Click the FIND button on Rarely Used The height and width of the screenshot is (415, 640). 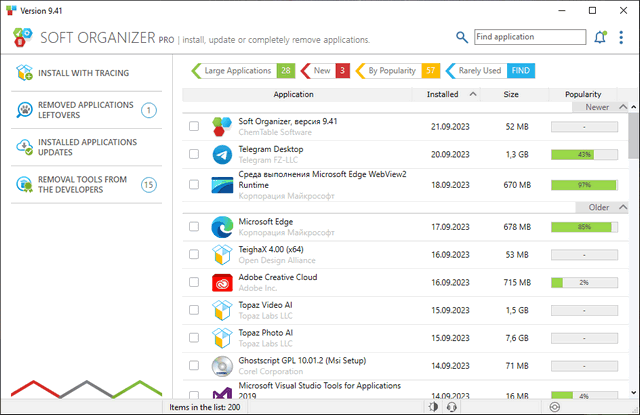pos(521,71)
